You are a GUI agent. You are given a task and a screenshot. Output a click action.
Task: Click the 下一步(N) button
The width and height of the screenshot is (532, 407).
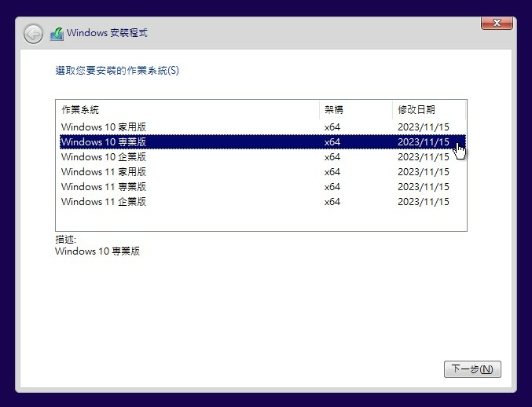[472, 369]
